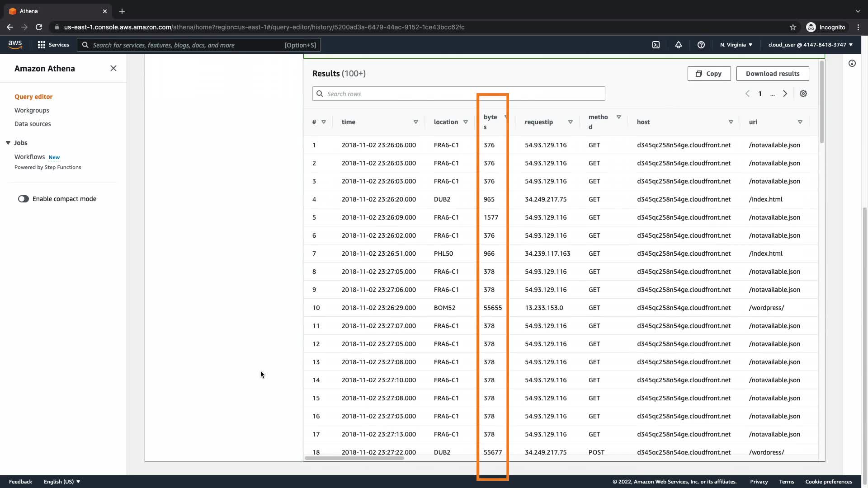Bookmark this page with star icon
This screenshot has height=488, width=868.
point(793,27)
